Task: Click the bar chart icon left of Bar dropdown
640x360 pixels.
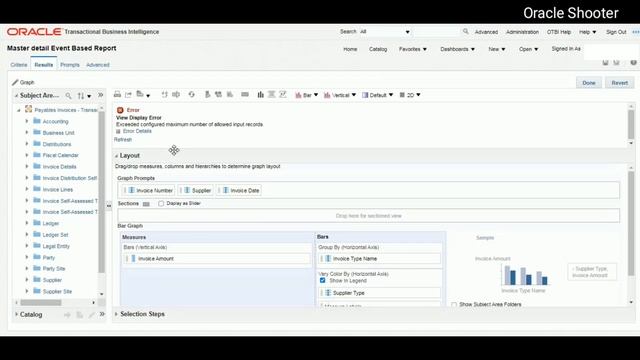Action: tap(298, 95)
